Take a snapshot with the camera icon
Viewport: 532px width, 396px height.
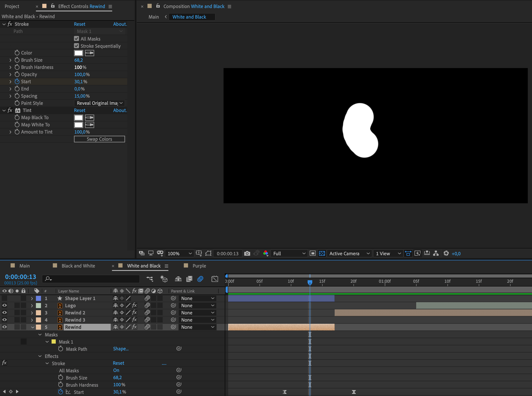[x=247, y=253]
